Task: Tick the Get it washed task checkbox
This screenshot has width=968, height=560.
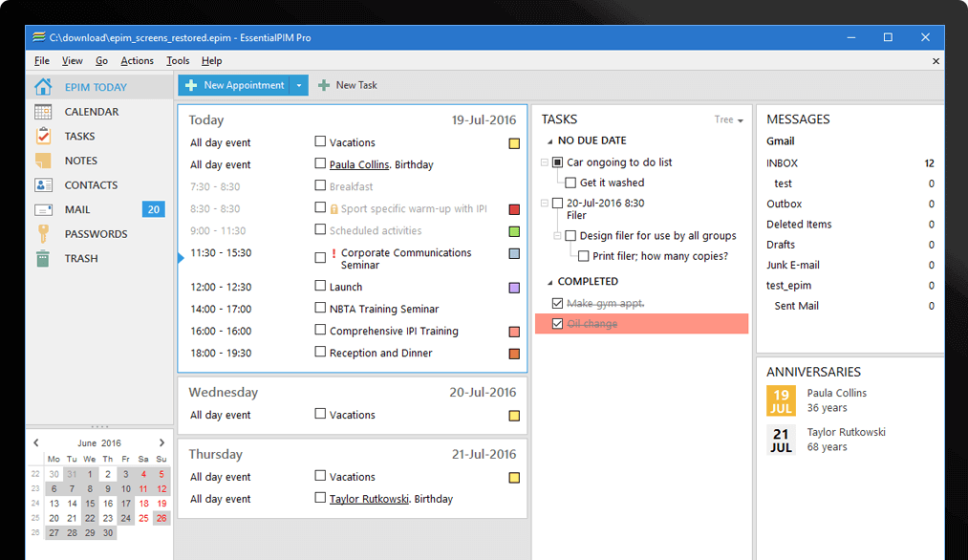Action: (570, 183)
